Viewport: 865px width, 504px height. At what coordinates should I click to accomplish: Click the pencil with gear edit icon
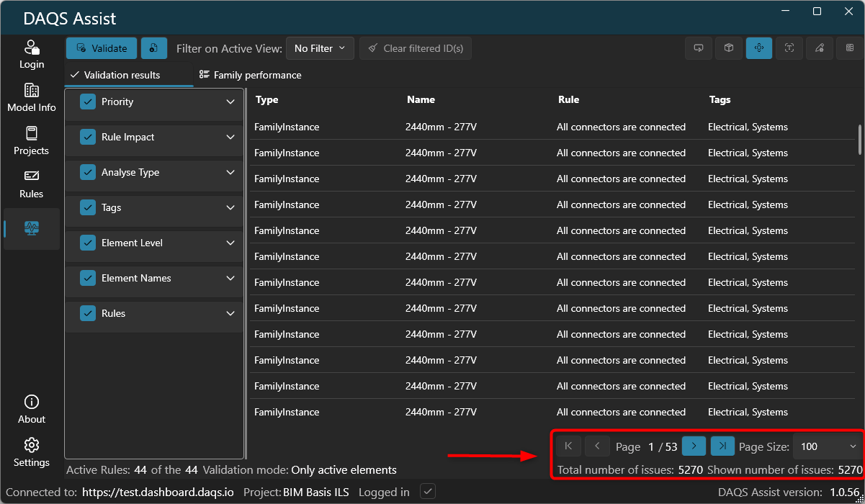[x=820, y=48]
